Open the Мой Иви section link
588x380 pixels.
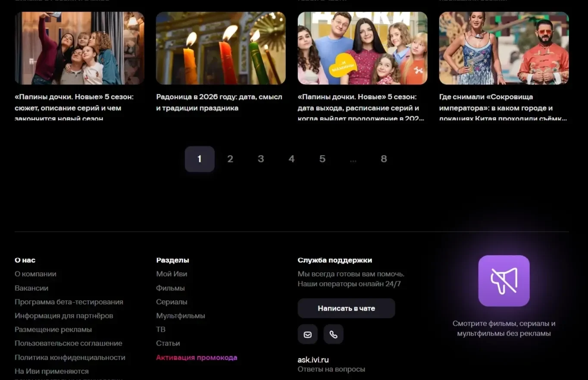coord(172,274)
